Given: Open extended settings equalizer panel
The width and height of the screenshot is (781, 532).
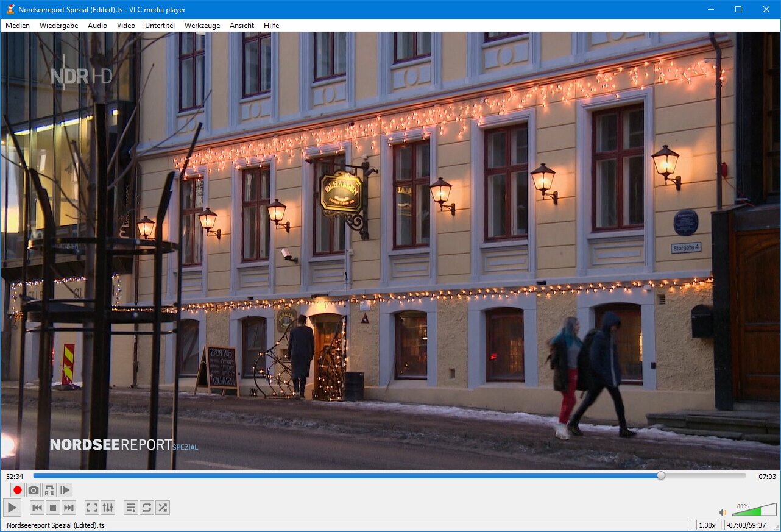Looking at the screenshot, I should (x=108, y=508).
